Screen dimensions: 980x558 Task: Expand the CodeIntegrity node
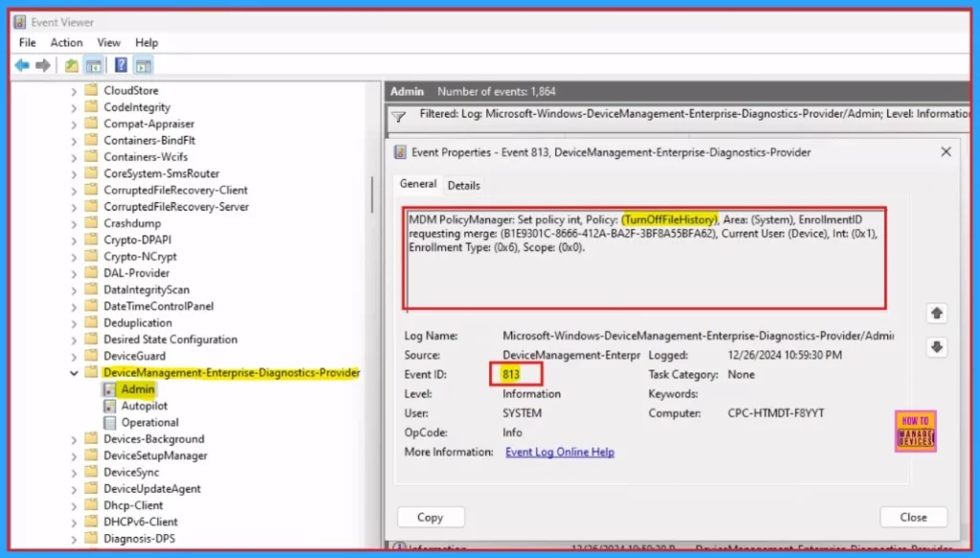[74, 107]
